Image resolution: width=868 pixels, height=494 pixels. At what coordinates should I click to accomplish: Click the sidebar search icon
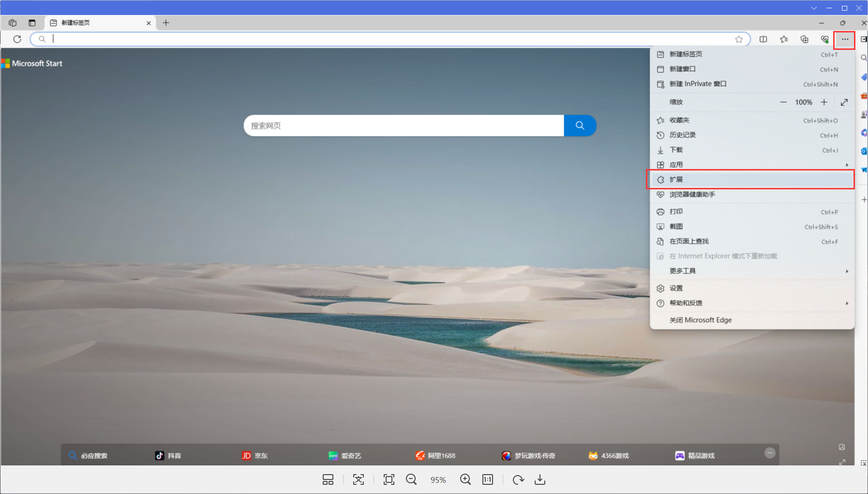[x=864, y=58]
